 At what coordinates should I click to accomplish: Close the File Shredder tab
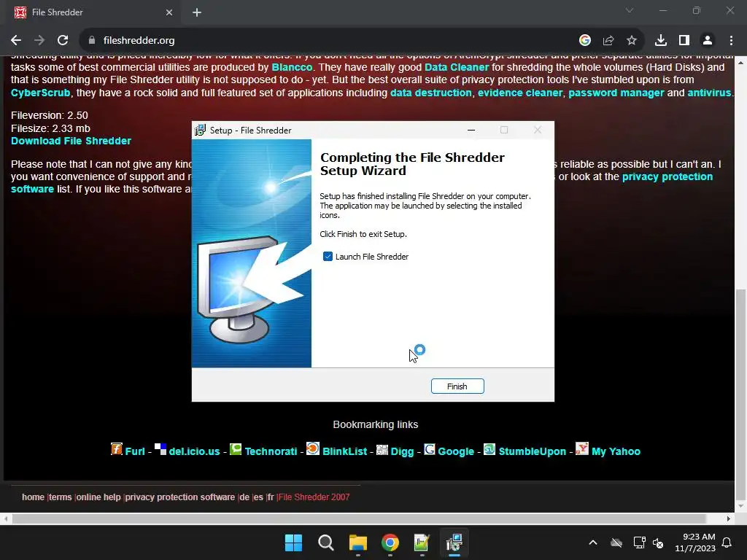point(169,12)
